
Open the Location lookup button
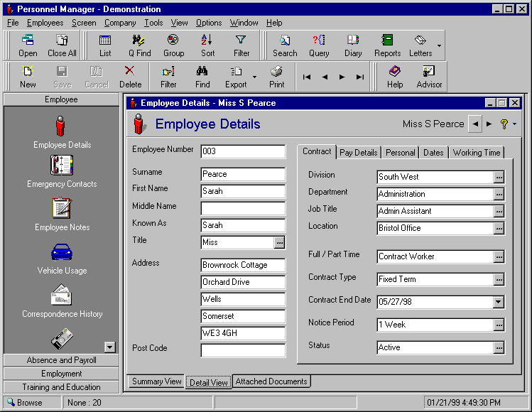(x=499, y=228)
